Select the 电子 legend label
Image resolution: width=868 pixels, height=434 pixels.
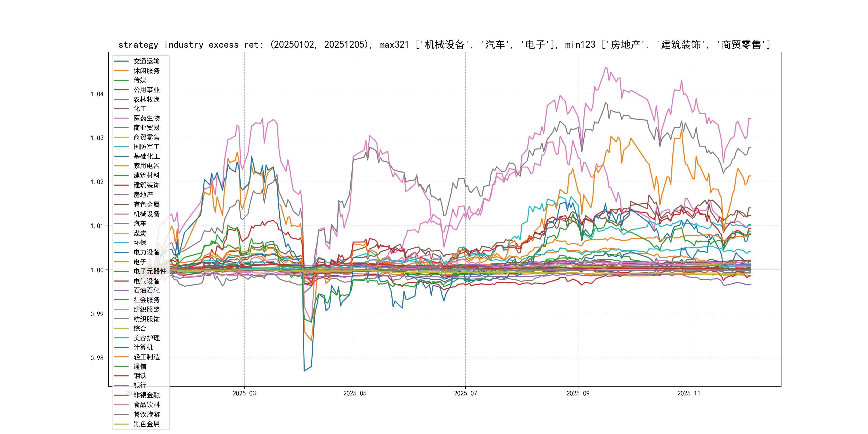click(140, 262)
